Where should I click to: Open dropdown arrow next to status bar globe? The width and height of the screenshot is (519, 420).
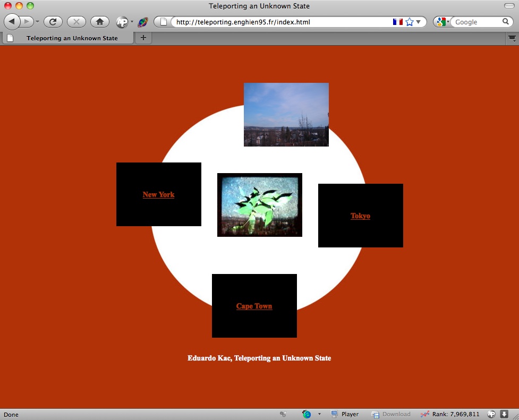319,414
